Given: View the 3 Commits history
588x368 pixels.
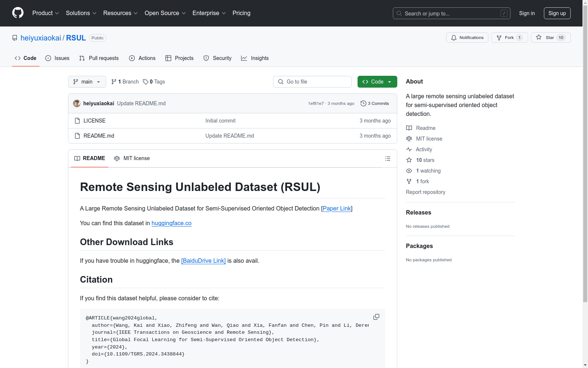Looking at the screenshot, I should (375, 103).
